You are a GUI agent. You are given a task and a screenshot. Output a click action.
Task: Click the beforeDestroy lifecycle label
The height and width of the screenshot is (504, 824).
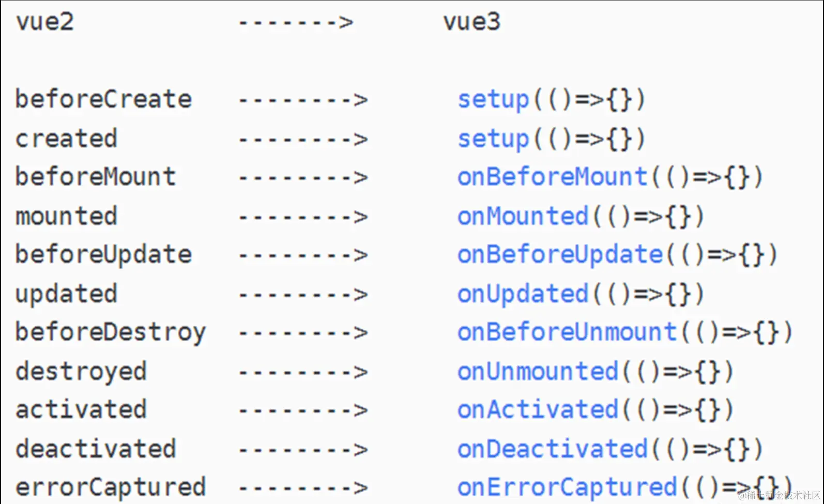tap(111, 332)
